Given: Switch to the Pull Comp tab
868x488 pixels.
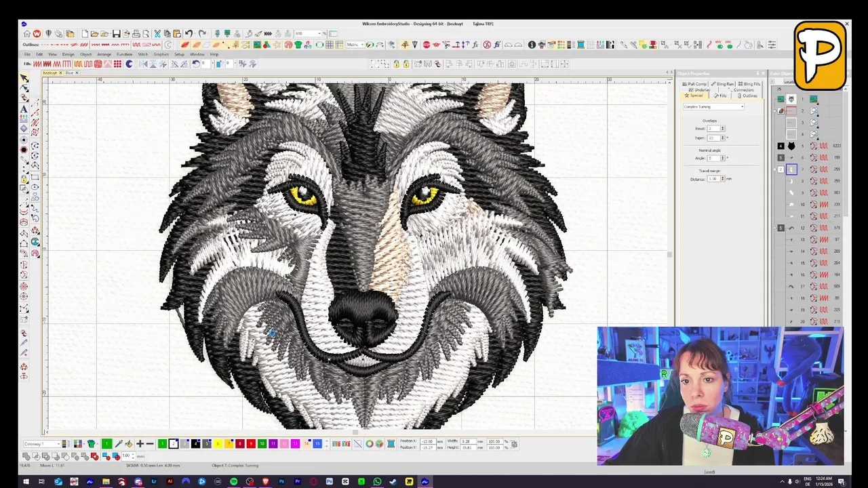Looking at the screenshot, I should (x=694, y=84).
